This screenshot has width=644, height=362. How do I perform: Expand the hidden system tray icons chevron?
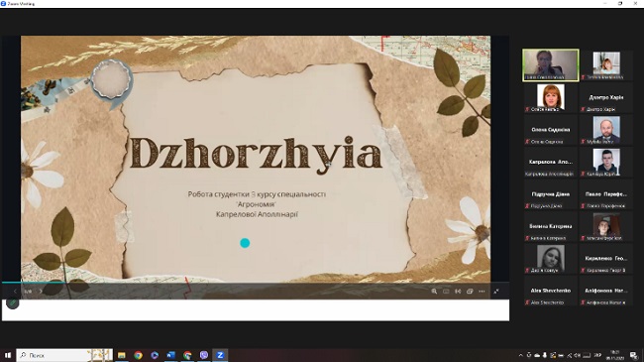(521, 355)
